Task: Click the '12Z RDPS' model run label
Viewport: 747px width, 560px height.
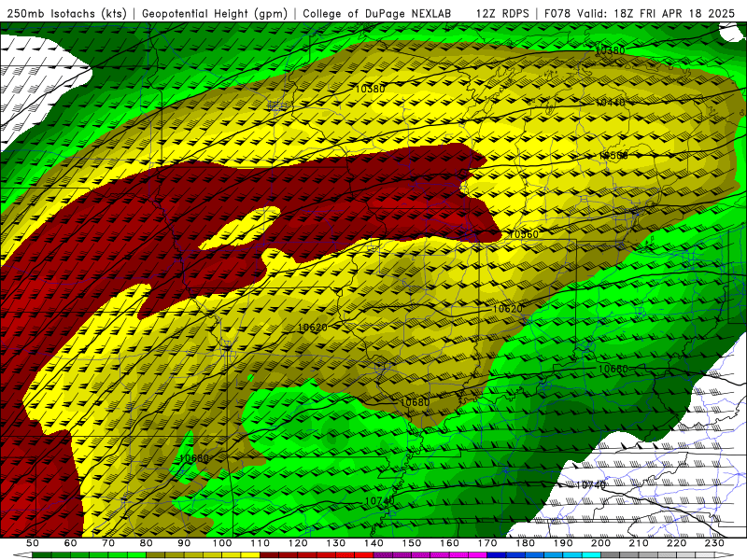Action: pos(502,13)
